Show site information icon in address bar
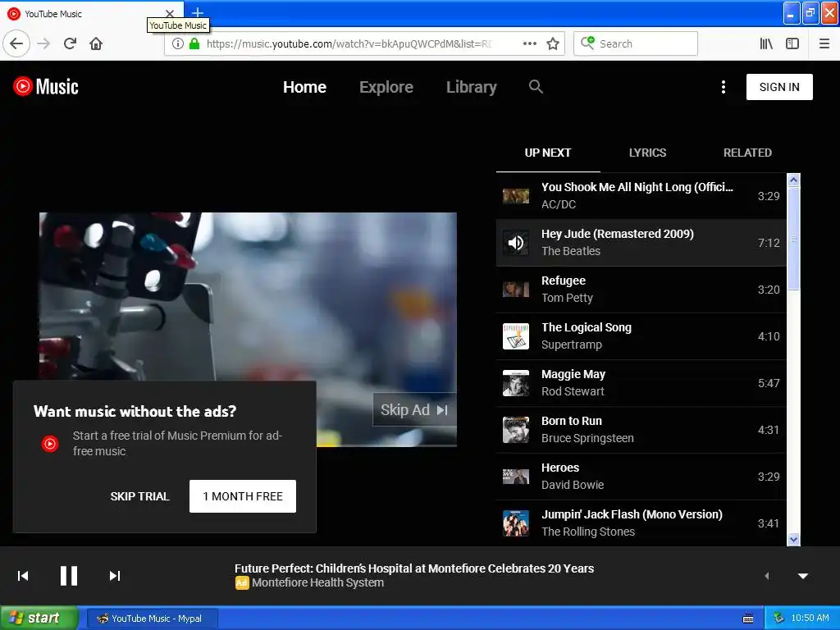Screen dimensions: 840x630 click(x=178, y=43)
